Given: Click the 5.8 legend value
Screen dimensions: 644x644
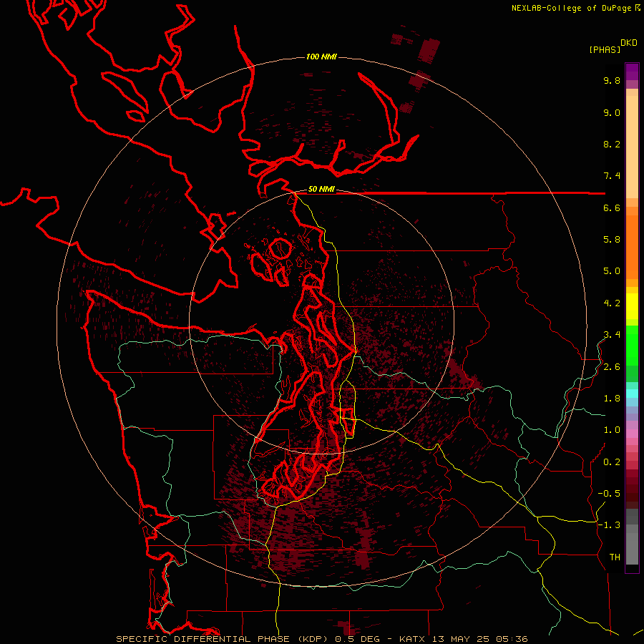Looking at the screenshot, I should point(612,240).
